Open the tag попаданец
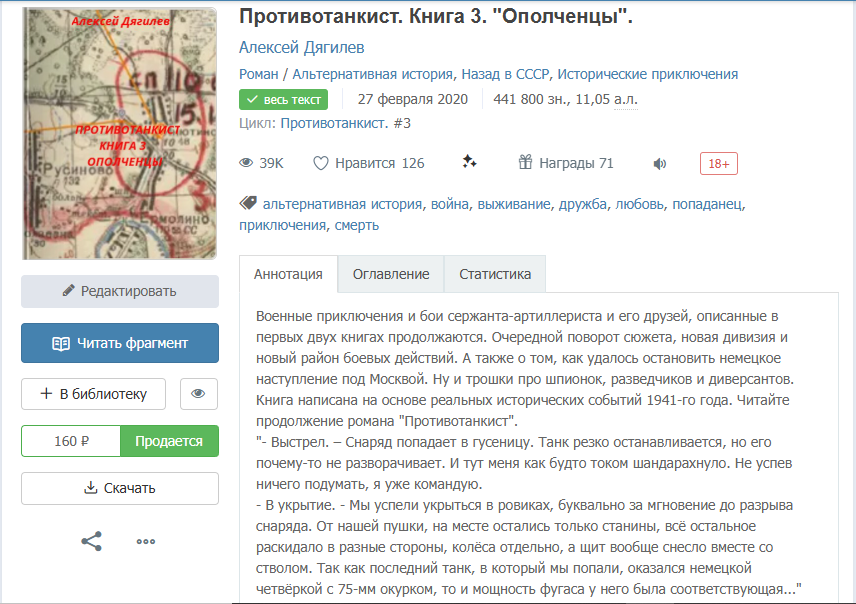The height and width of the screenshot is (604, 856). click(707, 204)
